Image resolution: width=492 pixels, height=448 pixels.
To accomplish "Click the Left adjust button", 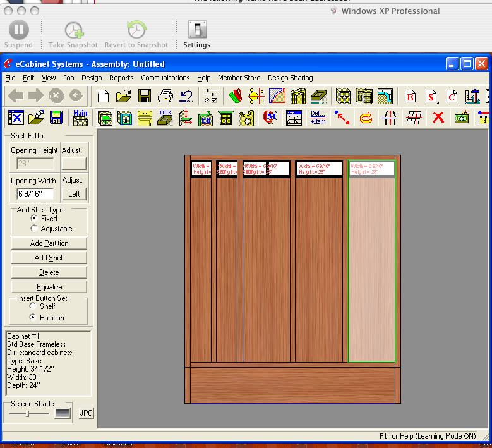I will (x=74, y=194).
